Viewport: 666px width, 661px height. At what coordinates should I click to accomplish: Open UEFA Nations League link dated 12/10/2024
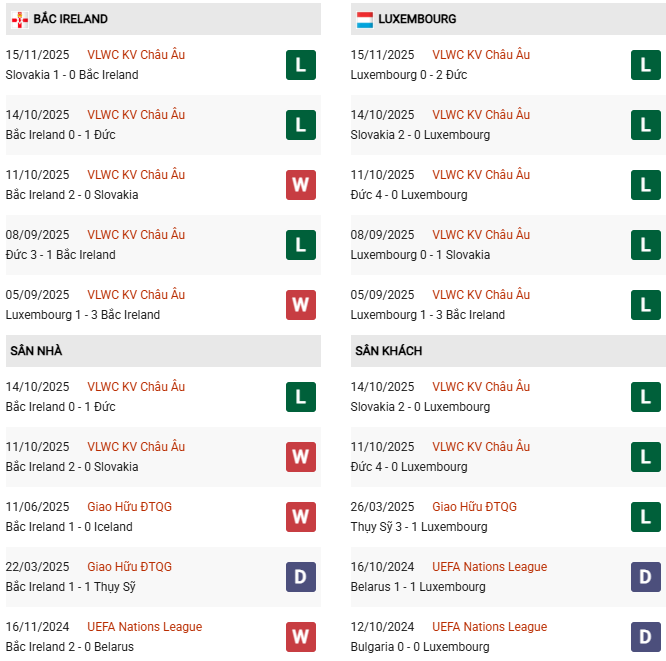tap(489, 627)
